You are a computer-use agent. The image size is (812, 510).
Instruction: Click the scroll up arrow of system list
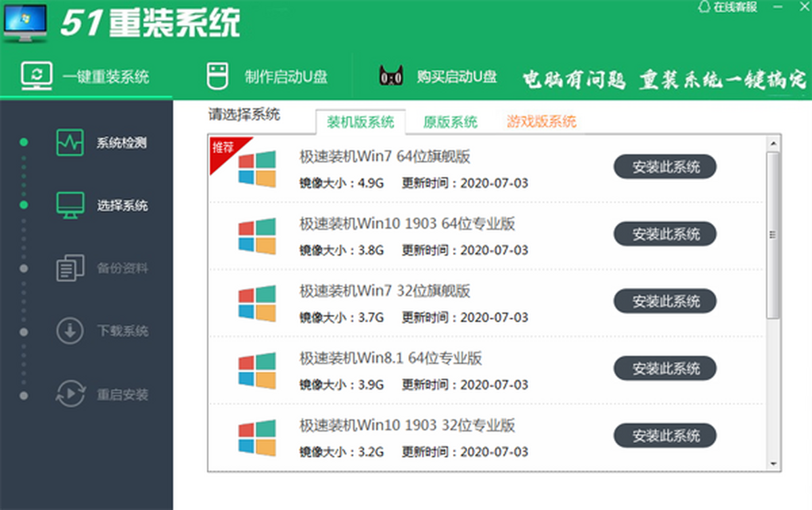click(x=773, y=143)
